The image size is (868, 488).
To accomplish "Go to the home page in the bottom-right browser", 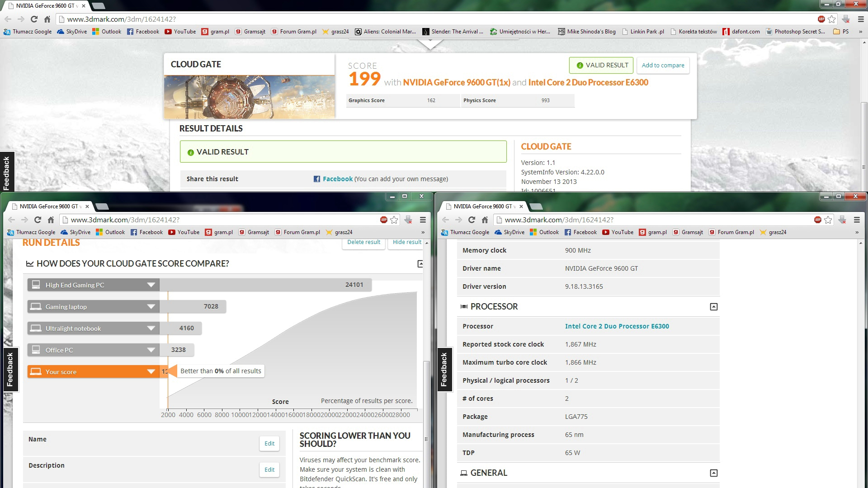I will 485,220.
